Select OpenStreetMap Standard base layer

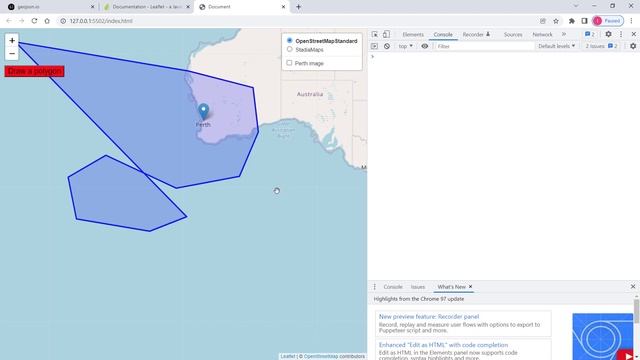tap(289, 40)
